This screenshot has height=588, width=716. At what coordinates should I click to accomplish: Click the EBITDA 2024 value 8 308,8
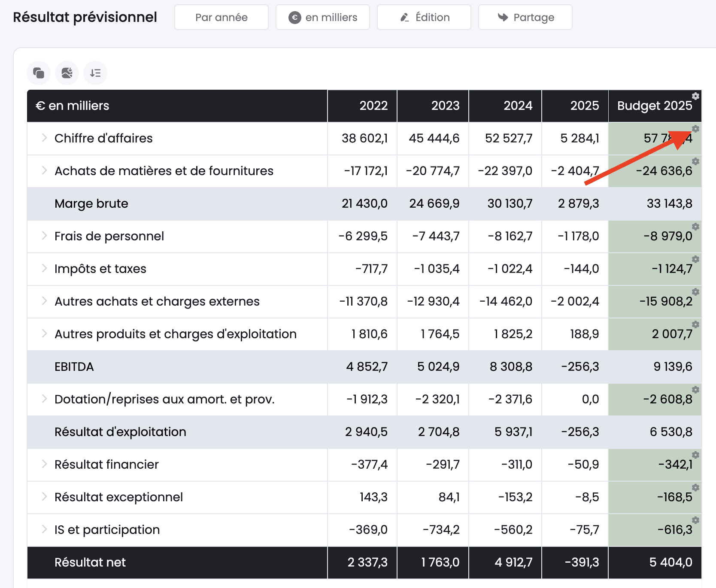(x=511, y=367)
